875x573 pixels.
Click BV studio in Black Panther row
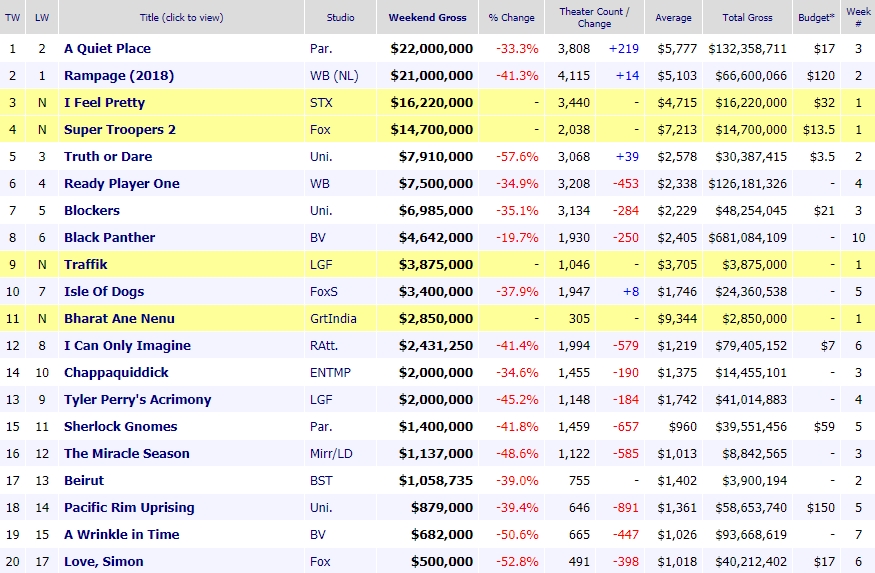click(x=318, y=238)
